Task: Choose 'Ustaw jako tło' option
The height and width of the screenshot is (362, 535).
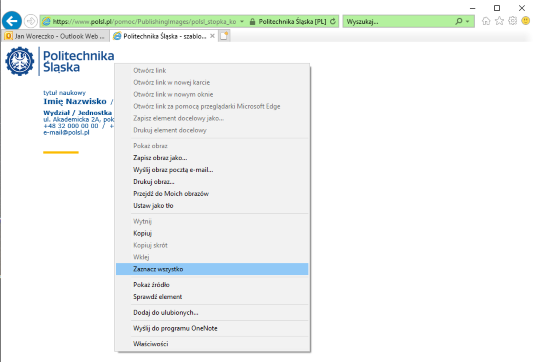Action: [x=212, y=205]
